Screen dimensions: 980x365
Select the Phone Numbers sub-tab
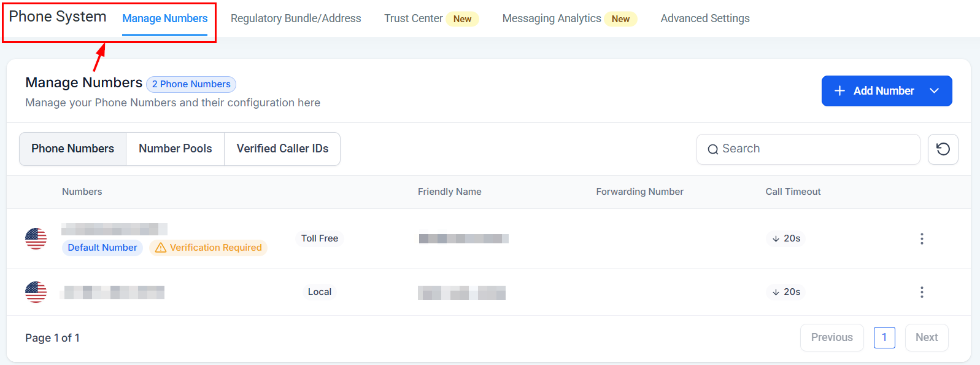72,149
